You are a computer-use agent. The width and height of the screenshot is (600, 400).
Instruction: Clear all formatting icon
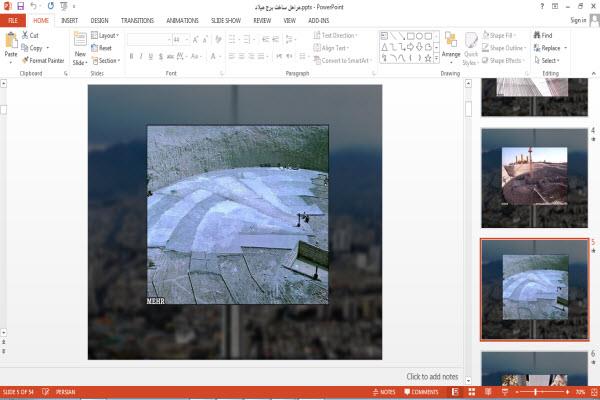(x=218, y=39)
